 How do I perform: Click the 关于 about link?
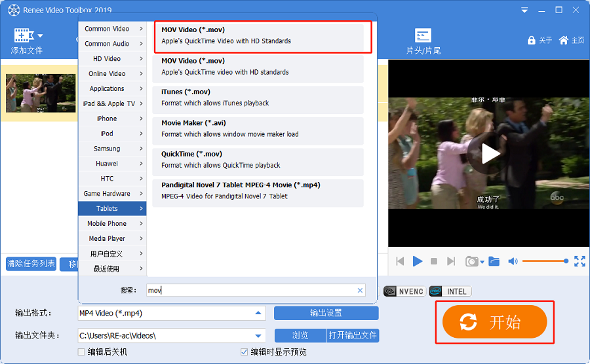pyautogui.click(x=545, y=40)
